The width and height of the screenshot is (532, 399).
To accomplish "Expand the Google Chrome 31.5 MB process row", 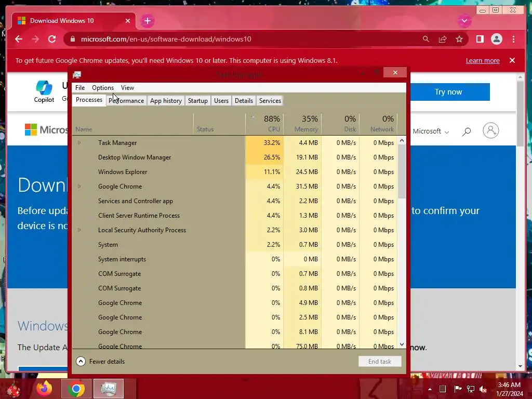I will pos(79,187).
